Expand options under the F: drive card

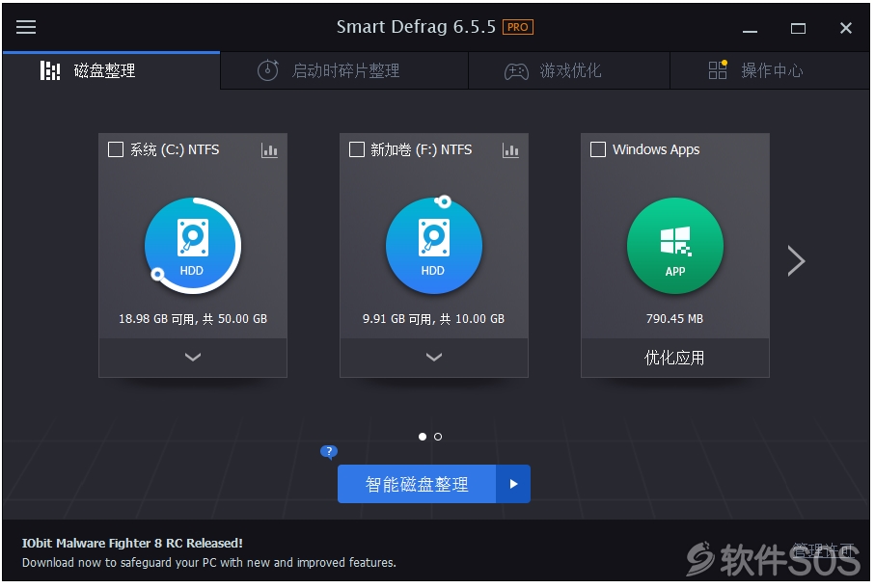tap(434, 358)
